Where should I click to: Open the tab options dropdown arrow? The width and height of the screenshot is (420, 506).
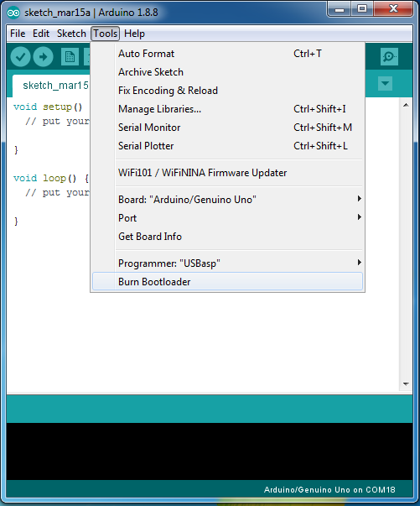point(385,84)
